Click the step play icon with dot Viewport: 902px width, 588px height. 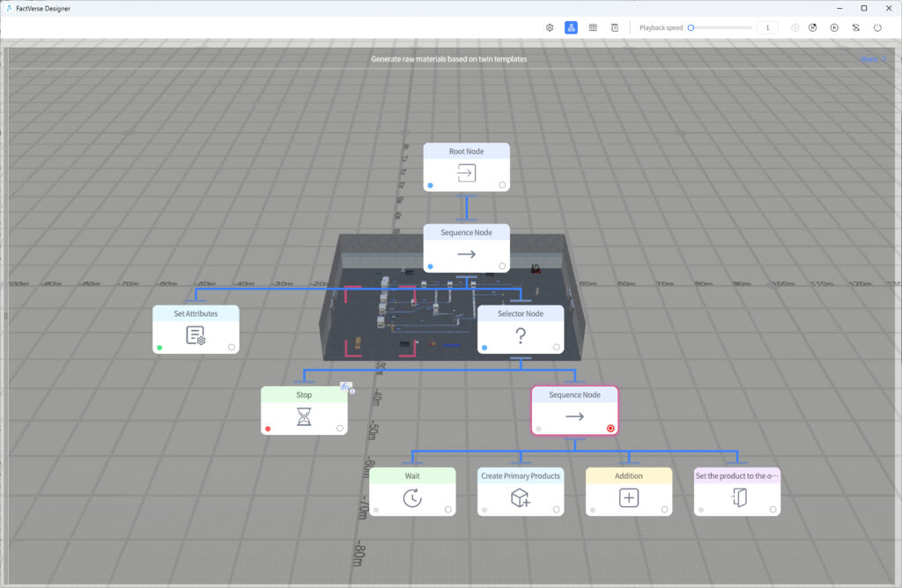[x=813, y=27]
